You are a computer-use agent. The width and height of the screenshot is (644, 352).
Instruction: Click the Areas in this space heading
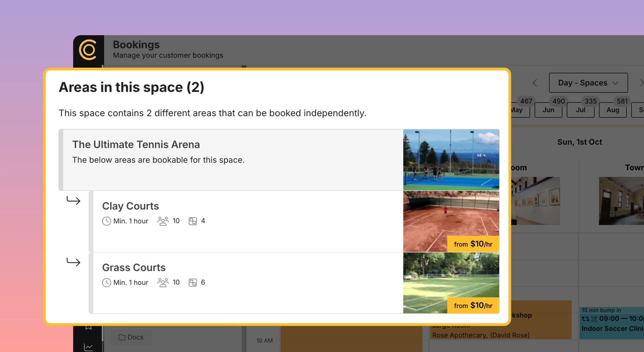pyautogui.click(x=131, y=87)
